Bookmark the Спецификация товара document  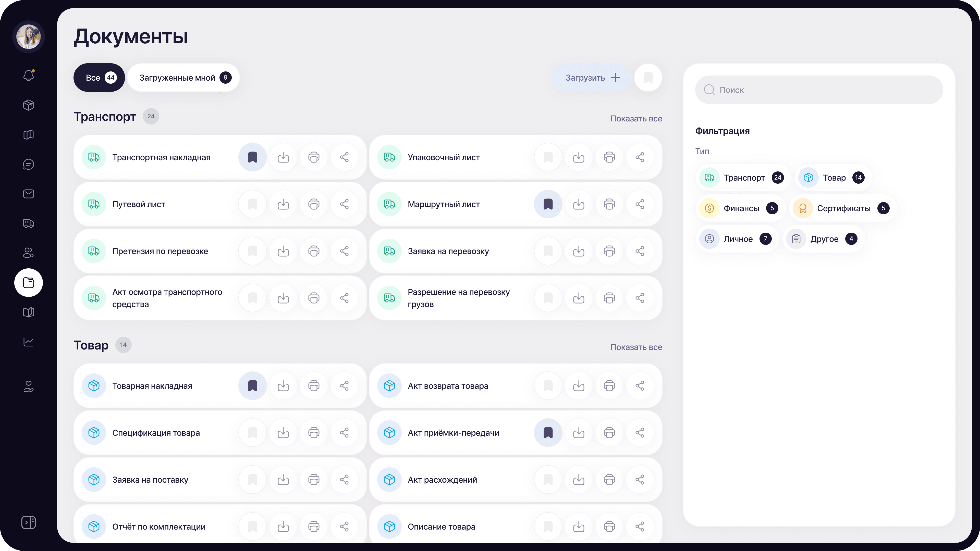253,433
